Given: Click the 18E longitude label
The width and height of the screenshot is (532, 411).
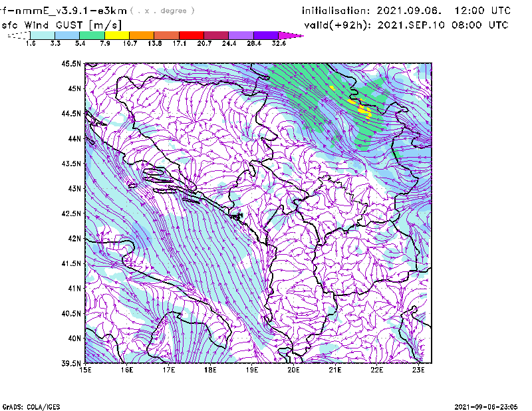Looking at the screenshot, I should pos(210,370).
